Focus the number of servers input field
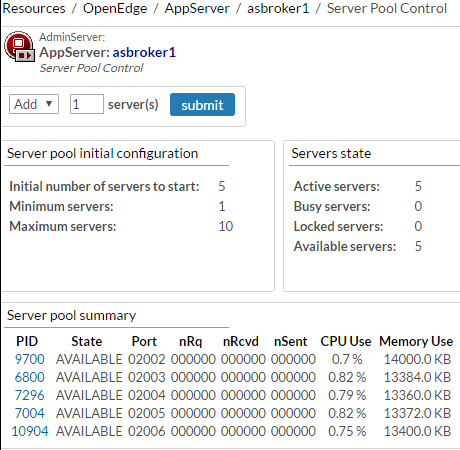Viewport: 460px width, 450px height. pos(87,104)
